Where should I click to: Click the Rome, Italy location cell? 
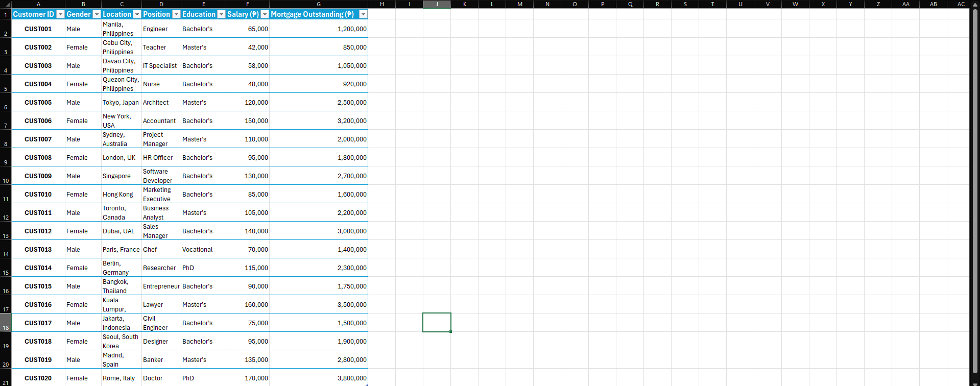coord(122,378)
